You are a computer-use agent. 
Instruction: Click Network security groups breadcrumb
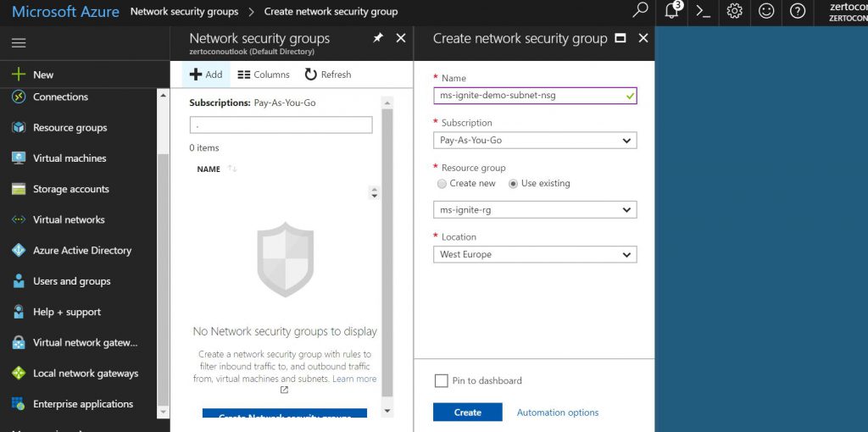click(184, 11)
